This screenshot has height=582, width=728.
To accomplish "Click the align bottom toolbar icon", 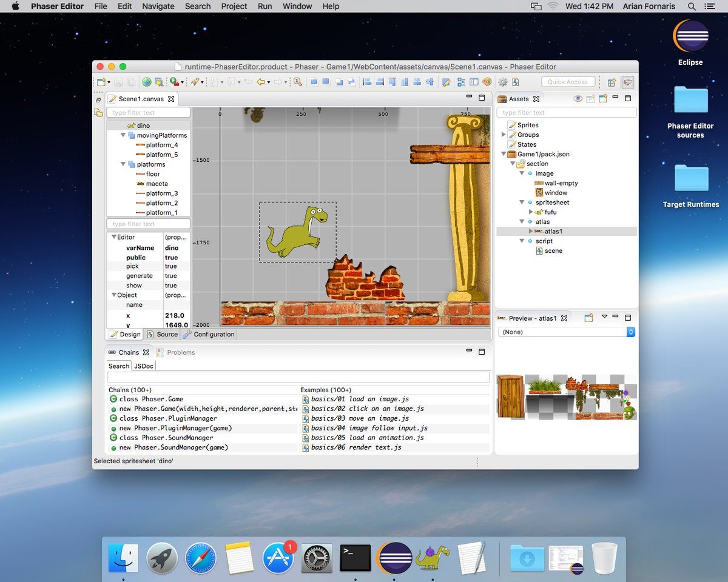I will coord(405,82).
